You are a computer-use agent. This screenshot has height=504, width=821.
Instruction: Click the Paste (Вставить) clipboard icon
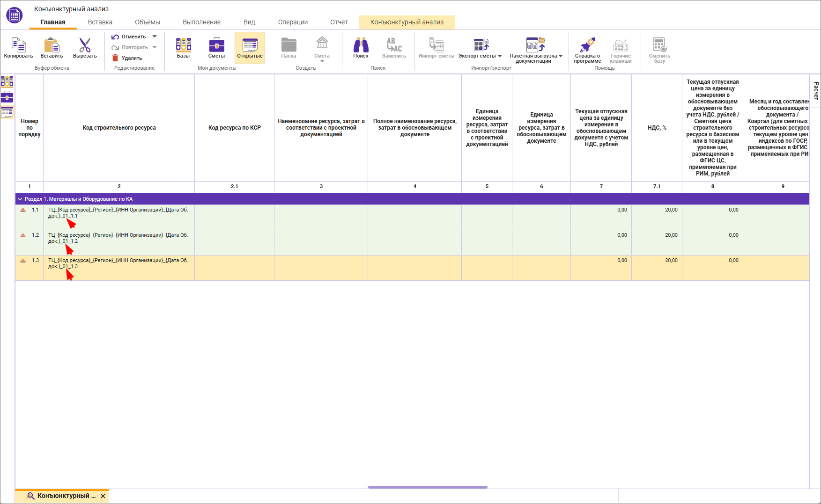(52, 46)
